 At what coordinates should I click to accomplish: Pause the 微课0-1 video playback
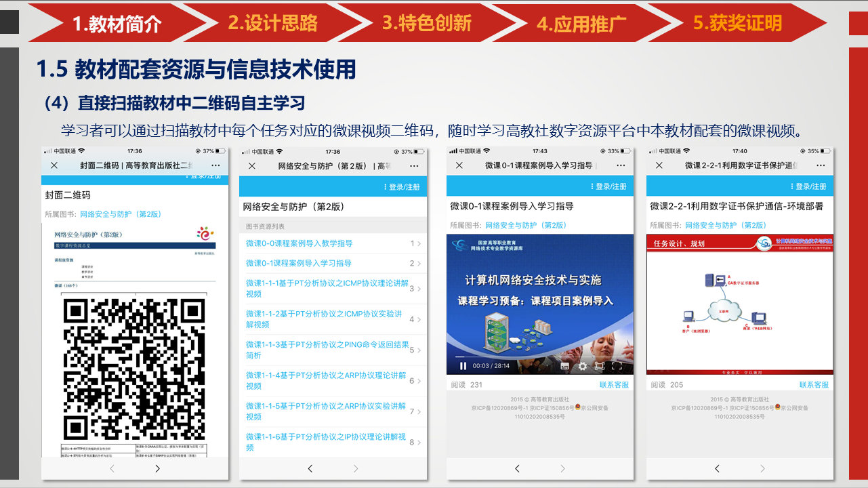point(463,366)
